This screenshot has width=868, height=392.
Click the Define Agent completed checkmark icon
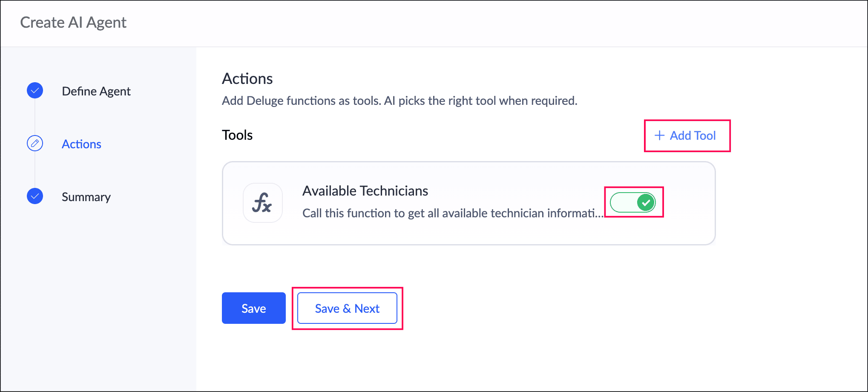point(35,91)
